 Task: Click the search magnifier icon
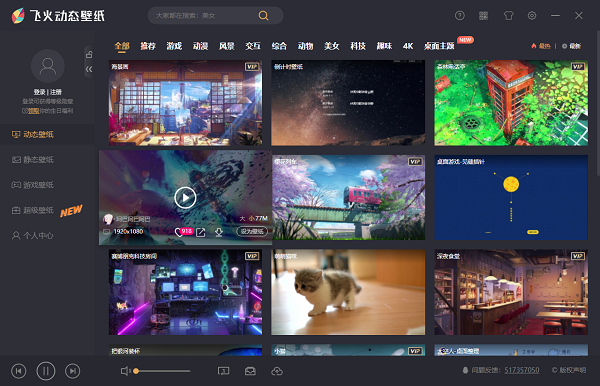coord(263,16)
